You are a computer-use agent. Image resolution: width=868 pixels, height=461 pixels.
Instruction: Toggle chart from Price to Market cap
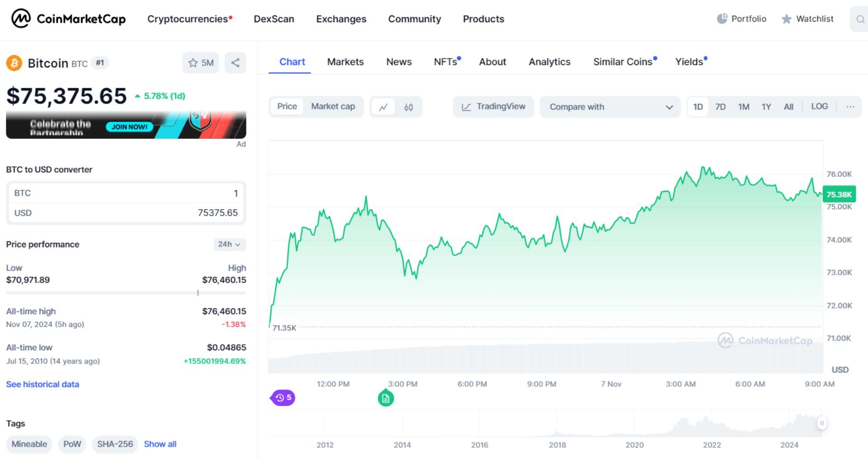[x=333, y=107]
